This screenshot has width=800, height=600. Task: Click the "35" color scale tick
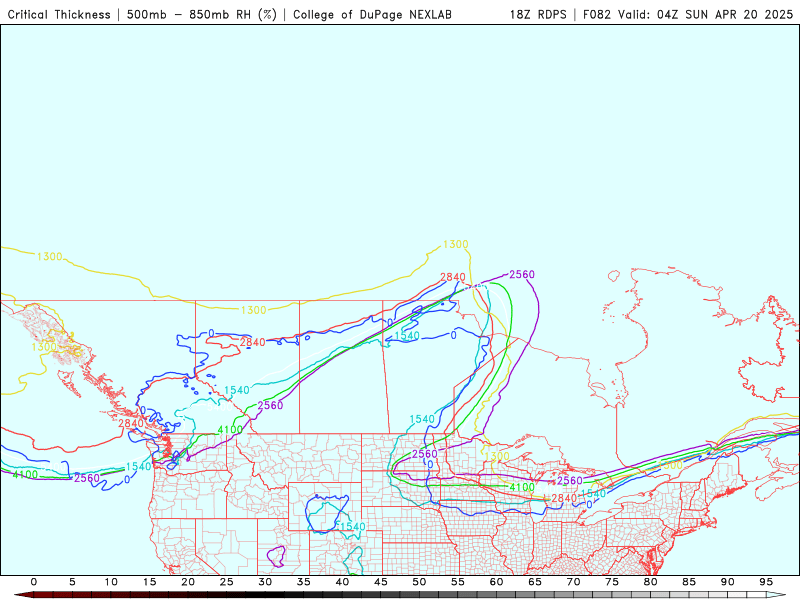tap(304, 582)
